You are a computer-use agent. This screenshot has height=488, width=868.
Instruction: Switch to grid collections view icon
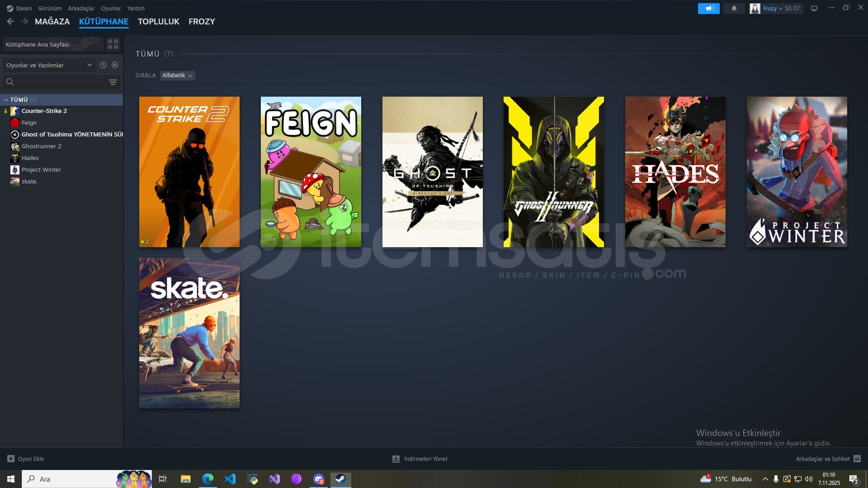pyautogui.click(x=113, y=44)
